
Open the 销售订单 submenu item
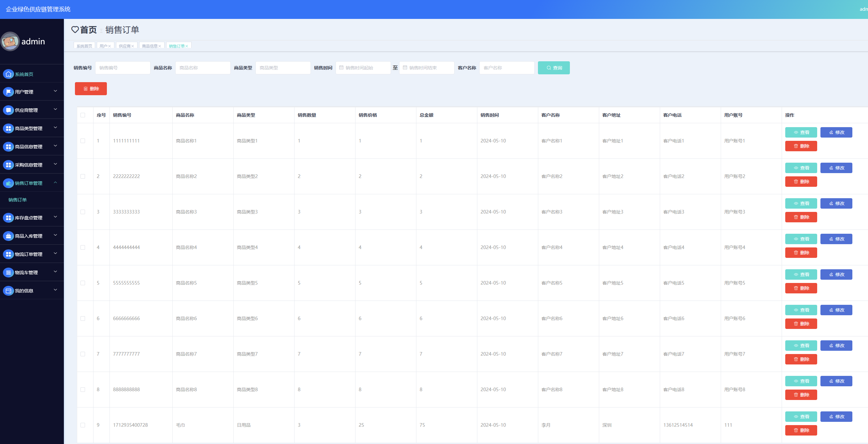[18, 200]
